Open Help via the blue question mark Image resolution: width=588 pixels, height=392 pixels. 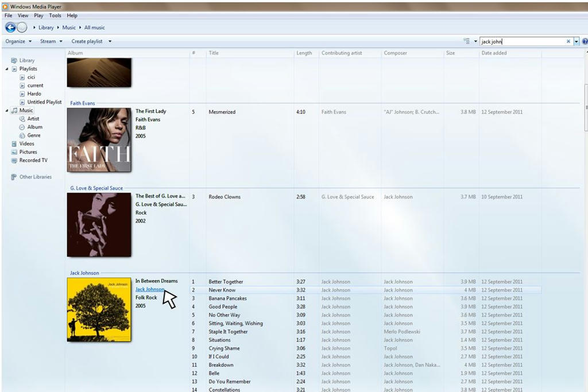585,41
